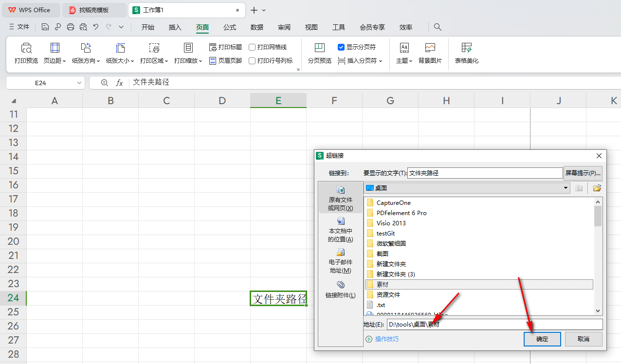Click the 屏幕提示(P)... button

pyautogui.click(x=583, y=173)
